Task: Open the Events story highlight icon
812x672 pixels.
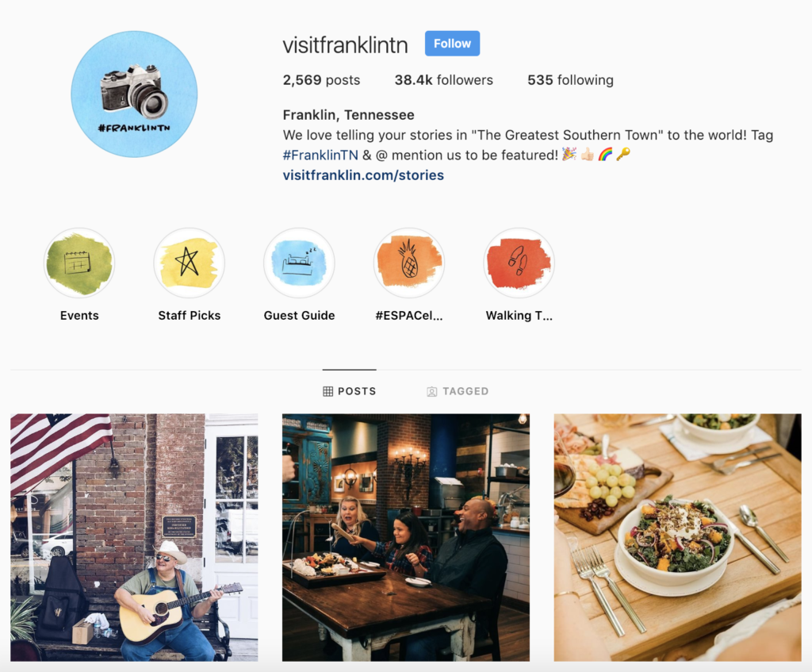Action: [x=79, y=263]
